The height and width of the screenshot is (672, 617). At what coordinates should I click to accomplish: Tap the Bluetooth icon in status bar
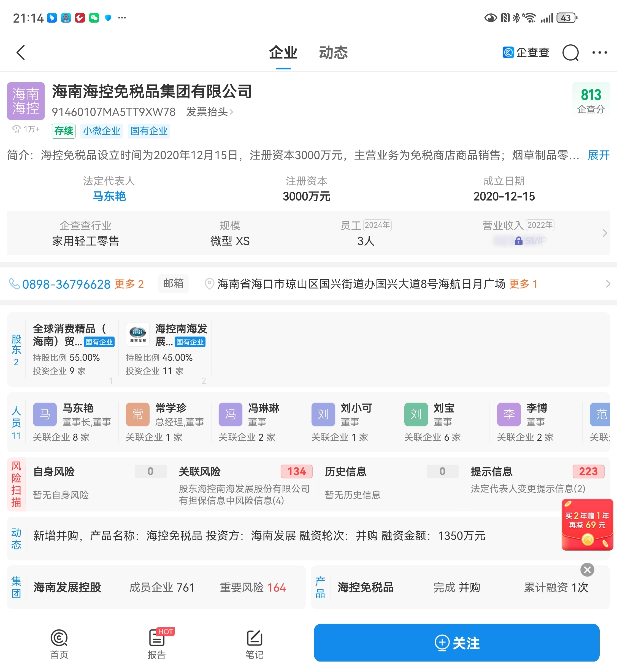516,18
